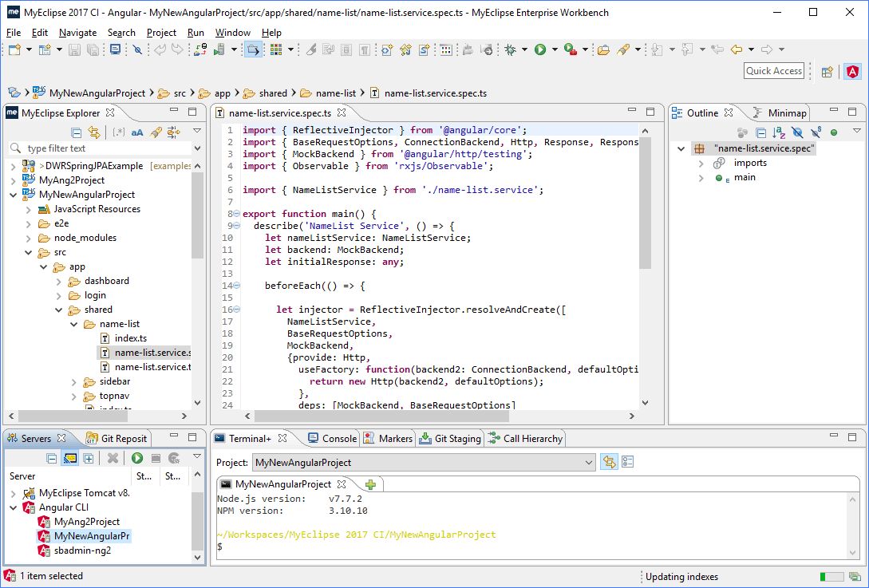Click the Debug bug icon in toolbar
Screen dimensions: 869x588
511,50
